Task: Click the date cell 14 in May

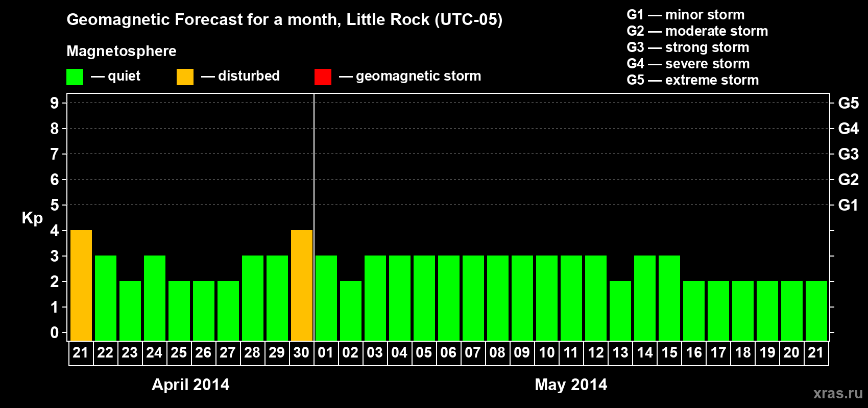Action: pos(645,353)
